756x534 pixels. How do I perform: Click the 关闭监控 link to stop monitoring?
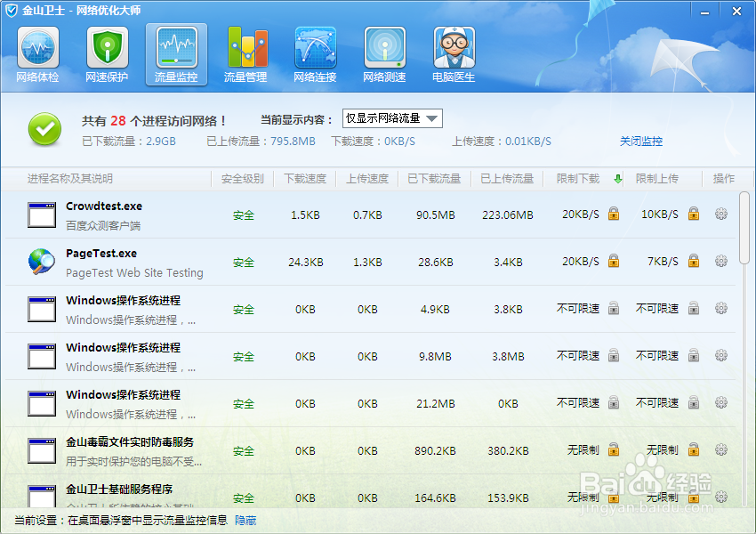tap(640, 142)
